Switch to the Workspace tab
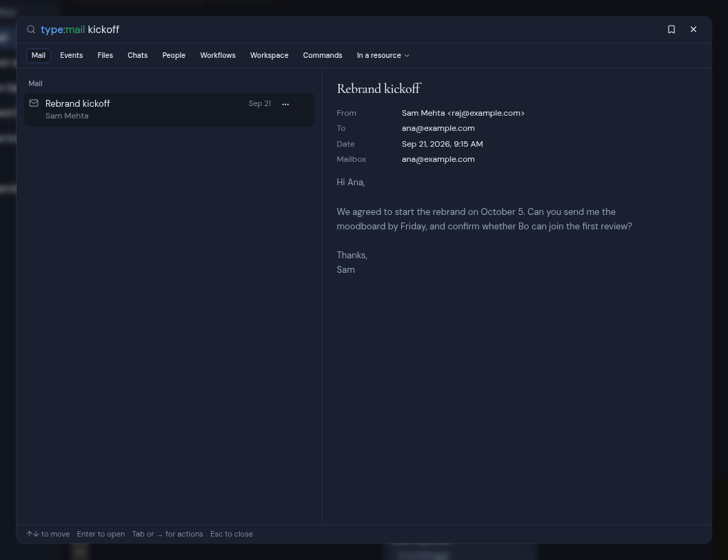 (270, 55)
